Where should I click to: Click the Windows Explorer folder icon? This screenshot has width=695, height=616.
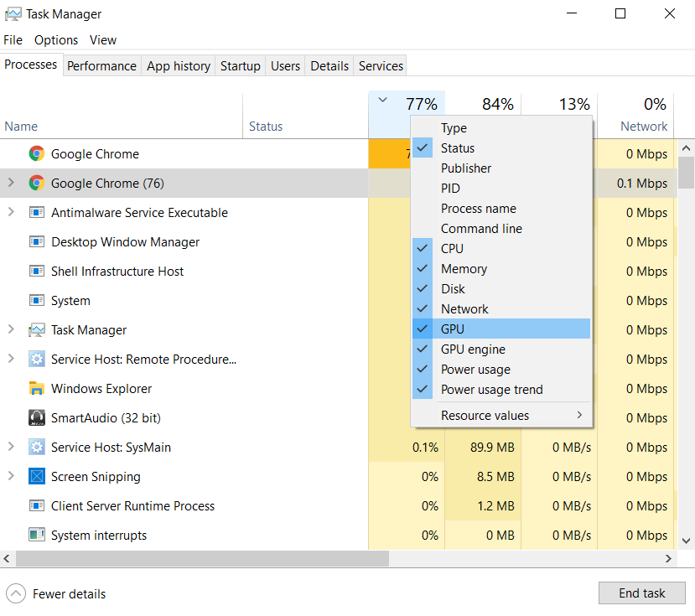tap(36, 389)
